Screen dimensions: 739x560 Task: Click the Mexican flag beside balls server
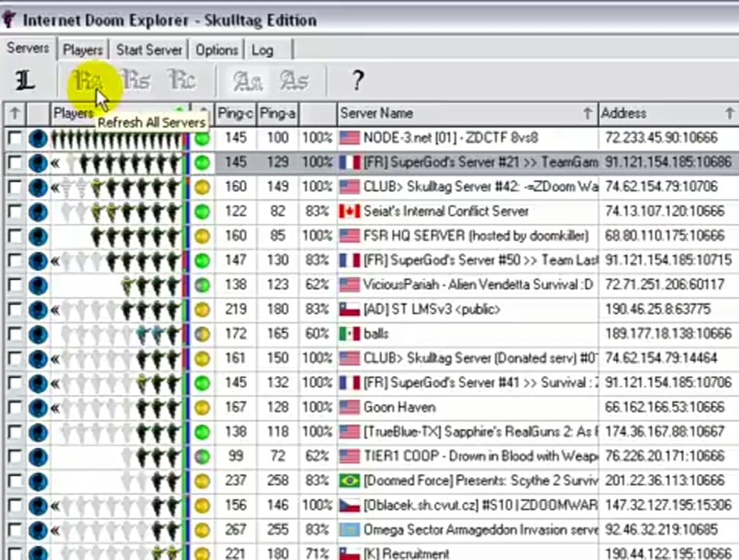pos(349,334)
